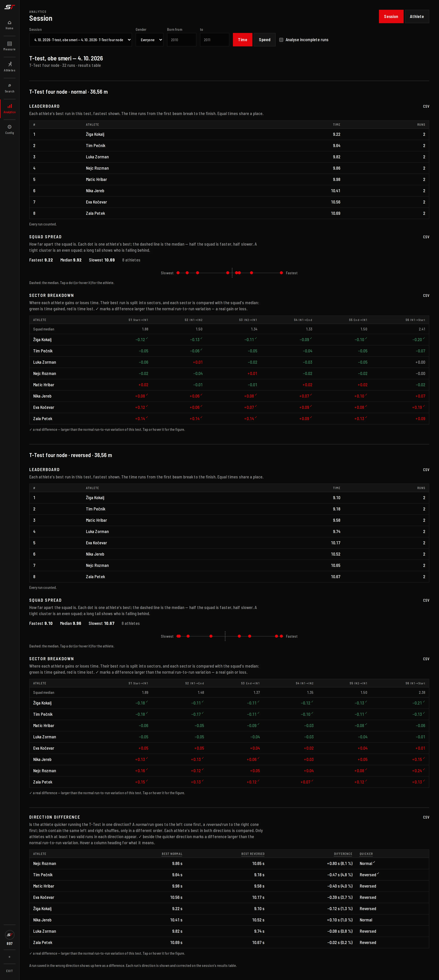Image resolution: width=439 pixels, height=980 pixels.
Task: Select the Session analytics tab
Action: pyautogui.click(x=391, y=16)
